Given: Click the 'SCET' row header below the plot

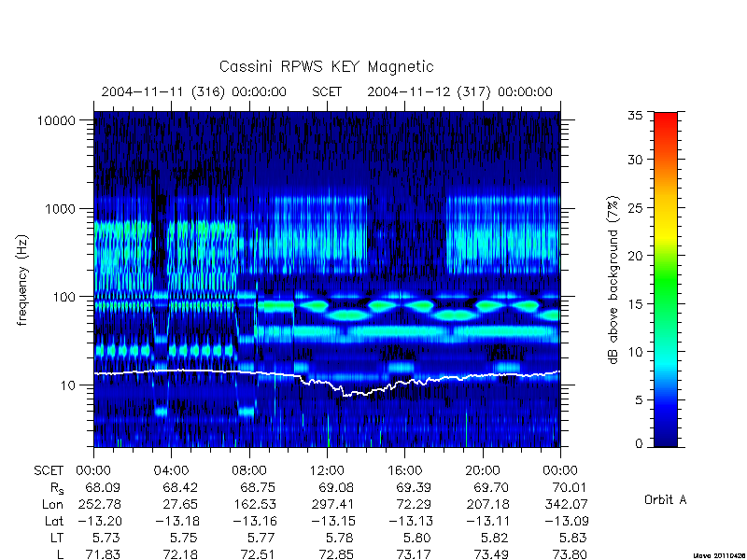Looking at the screenshot, I should point(49,471).
